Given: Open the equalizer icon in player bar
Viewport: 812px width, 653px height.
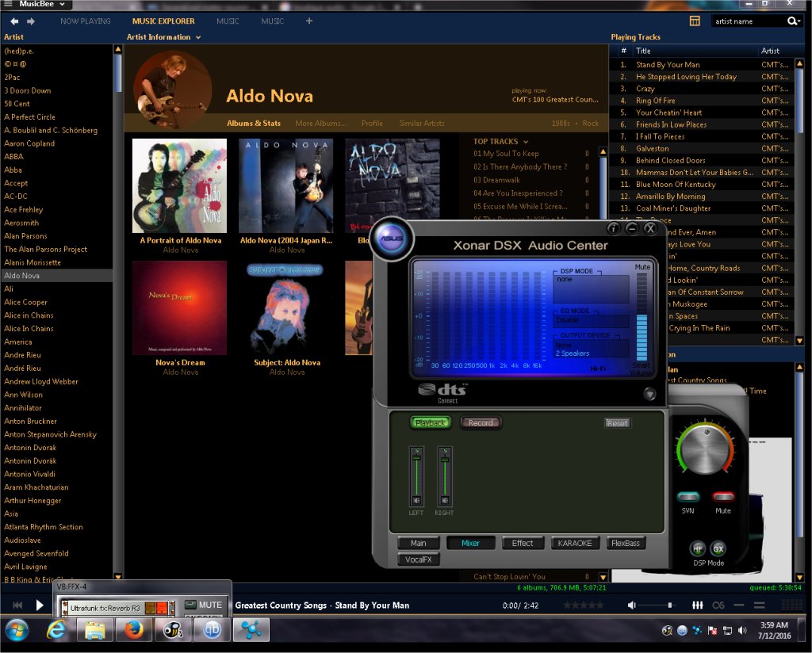Looking at the screenshot, I should pos(698,605).
